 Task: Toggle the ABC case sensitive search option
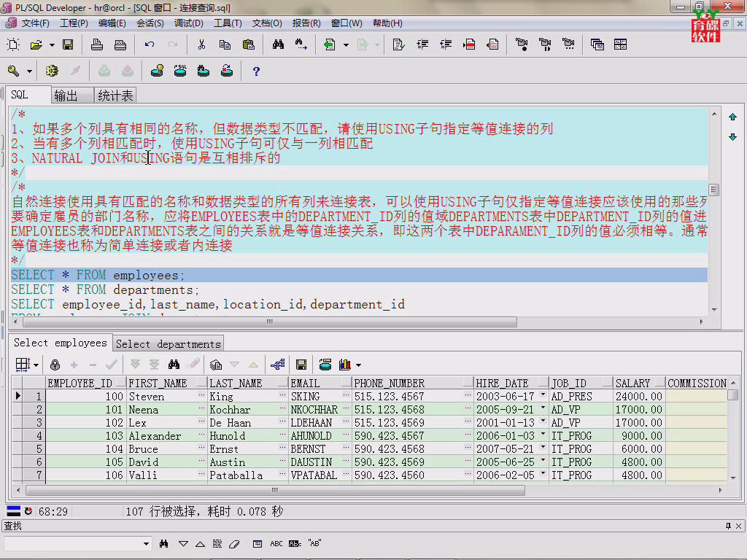click(x=276, y=544)
